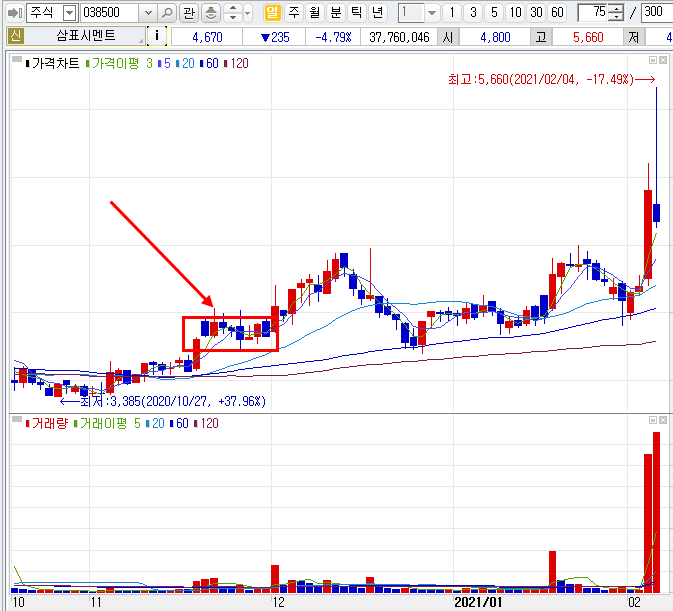Click the stock code field 038500
This screenshot has width=673, height=611.
click(109, 13)
